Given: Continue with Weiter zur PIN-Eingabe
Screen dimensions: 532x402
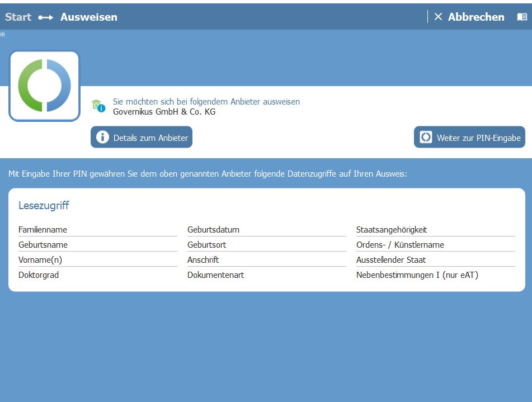Looking at the screenshot, I should [x=469, y=138].
